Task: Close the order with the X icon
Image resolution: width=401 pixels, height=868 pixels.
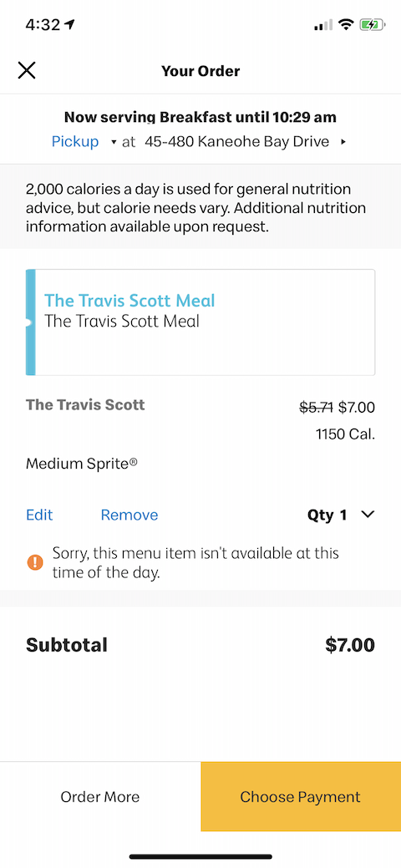Action: tap(27, 71)
